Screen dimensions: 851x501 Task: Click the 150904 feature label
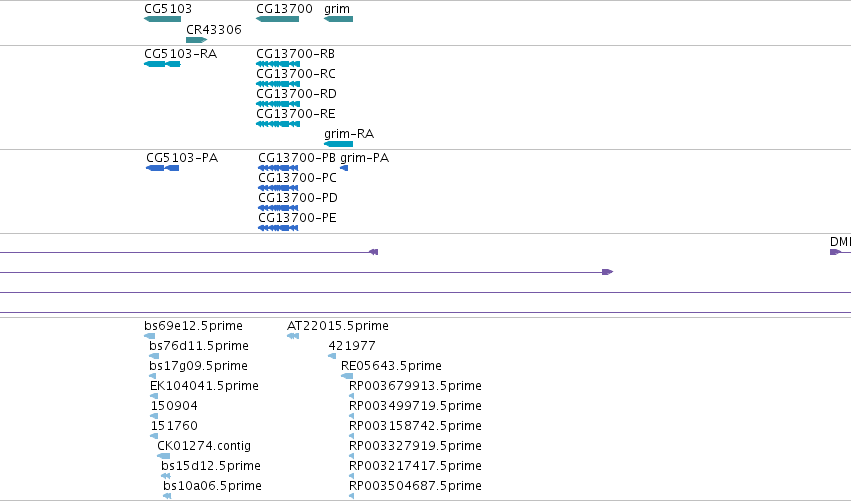(x=174, y=406)
